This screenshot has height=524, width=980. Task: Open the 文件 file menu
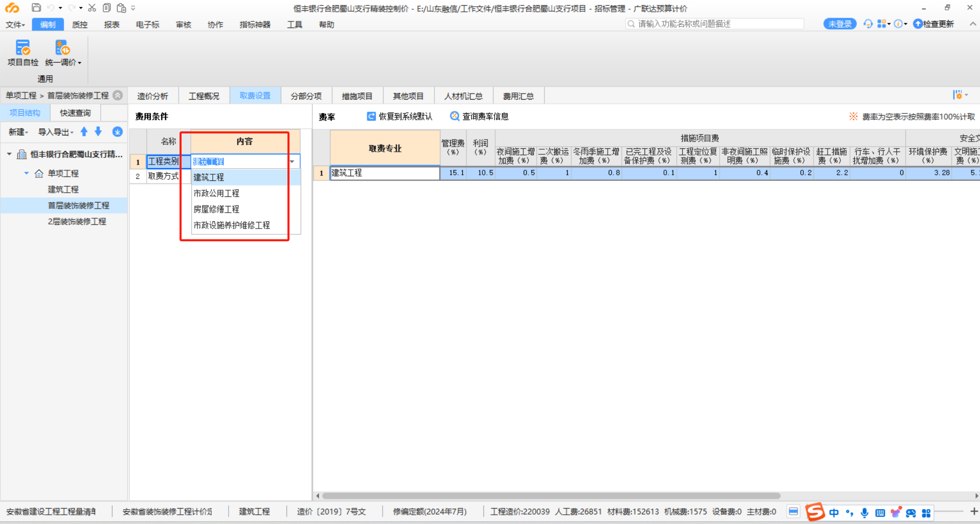pyautogui.click(x=15, y=25)
